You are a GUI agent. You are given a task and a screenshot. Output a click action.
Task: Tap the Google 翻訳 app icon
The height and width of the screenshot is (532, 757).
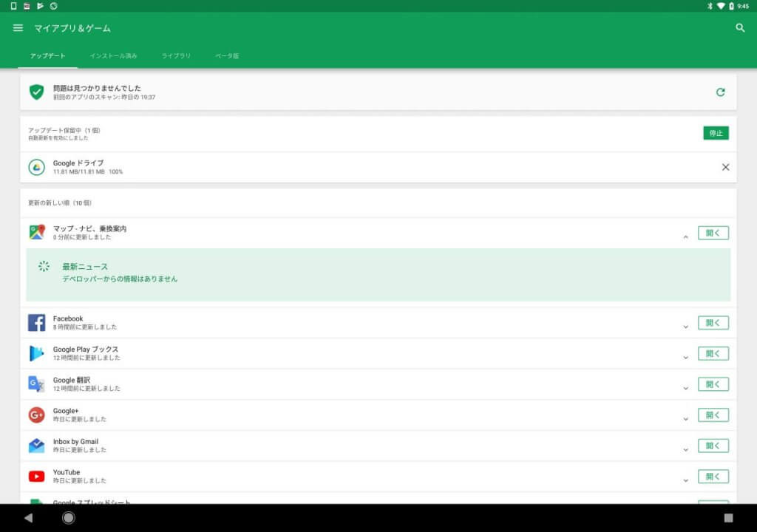36,384
